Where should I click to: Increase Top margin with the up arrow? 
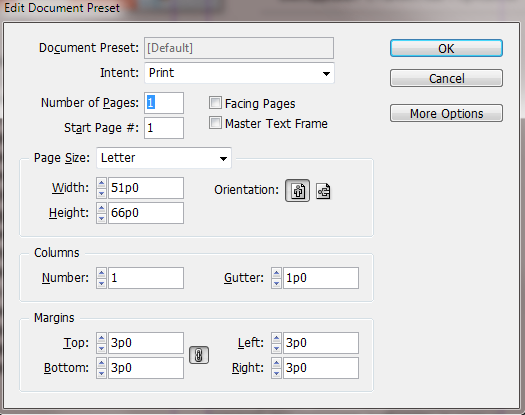click(101, 338)
